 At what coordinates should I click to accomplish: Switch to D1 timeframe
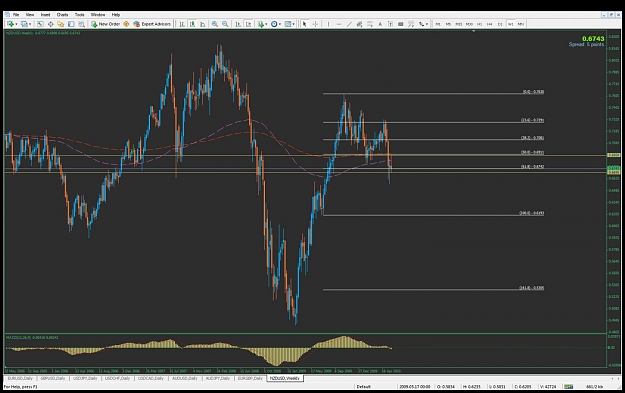tap(500, 24)
